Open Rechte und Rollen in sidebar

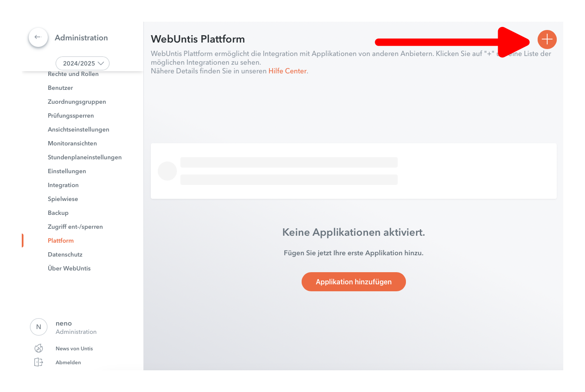point(73,74)
